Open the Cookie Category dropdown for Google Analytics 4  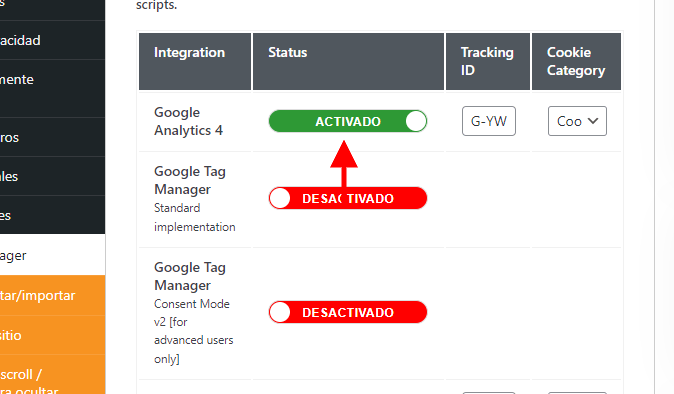577,121
